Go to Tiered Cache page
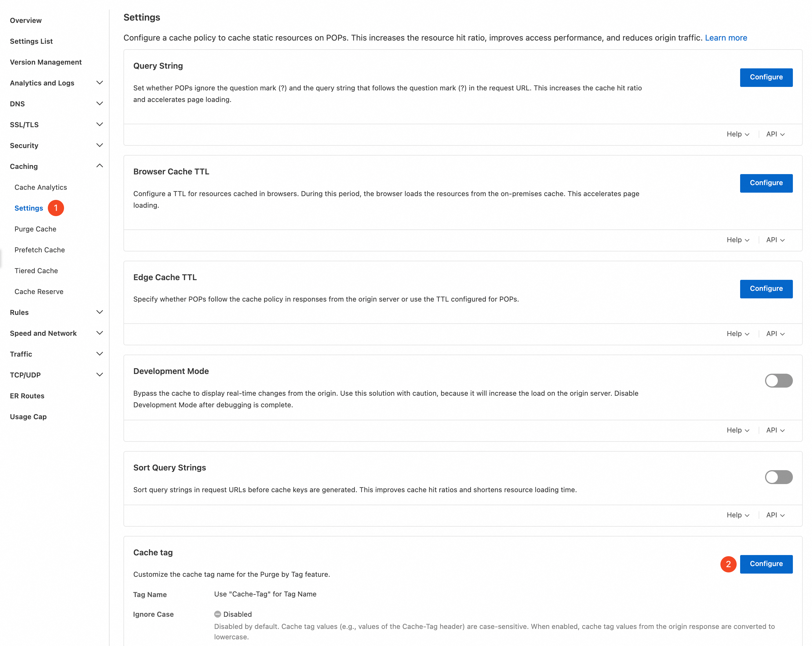Viewport: 812px width, 646px height. (x=36, y=271)
